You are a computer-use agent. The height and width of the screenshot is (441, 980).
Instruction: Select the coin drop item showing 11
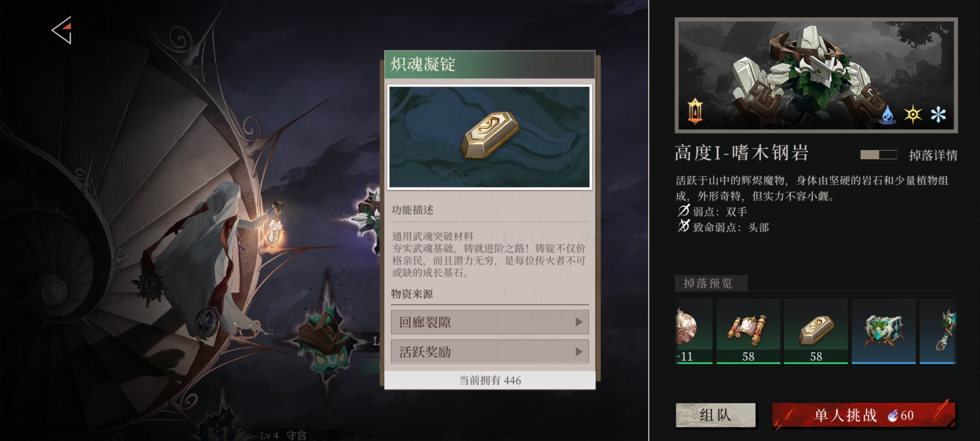pos(694,331)
